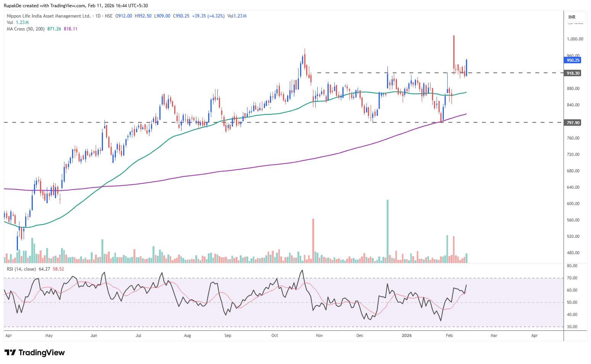
Task: Click the RSI value 64.27
Action: [45, 269]
